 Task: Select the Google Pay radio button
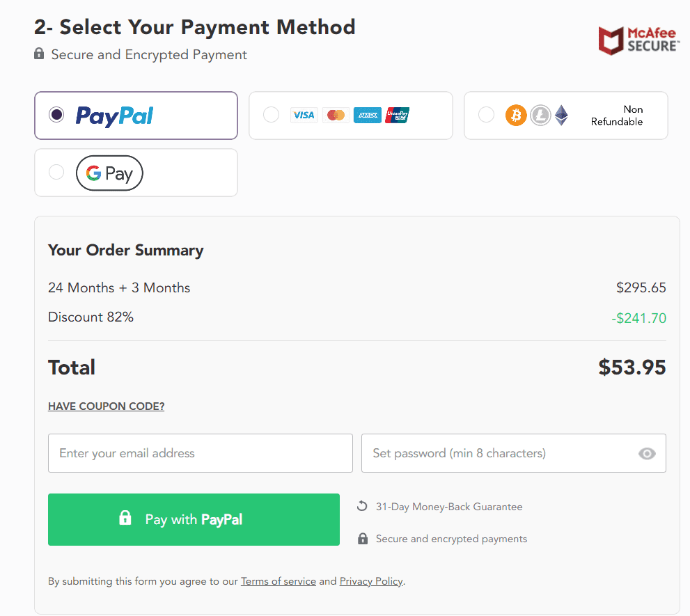[56, 173]
